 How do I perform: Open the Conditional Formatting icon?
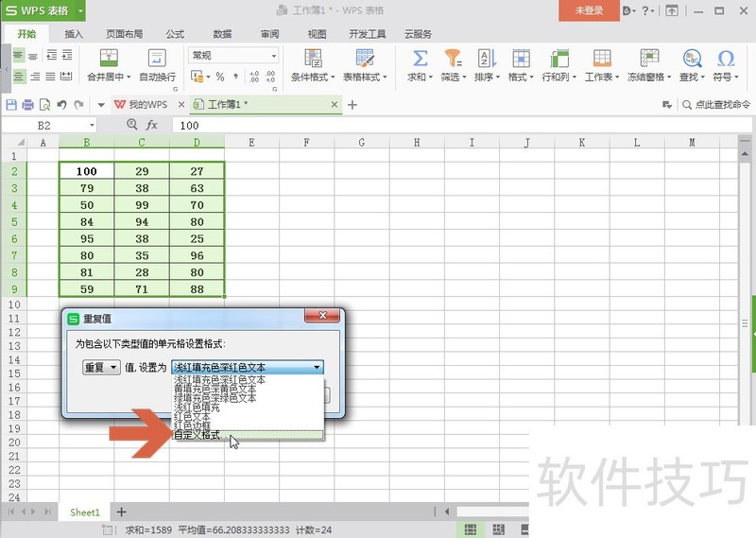click(313, 59)
